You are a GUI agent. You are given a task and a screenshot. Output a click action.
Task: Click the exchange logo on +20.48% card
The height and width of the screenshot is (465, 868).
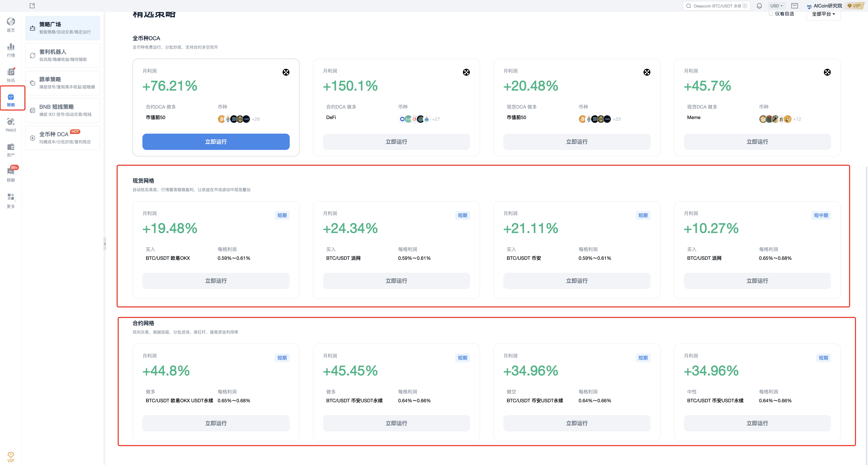point(647,72)
